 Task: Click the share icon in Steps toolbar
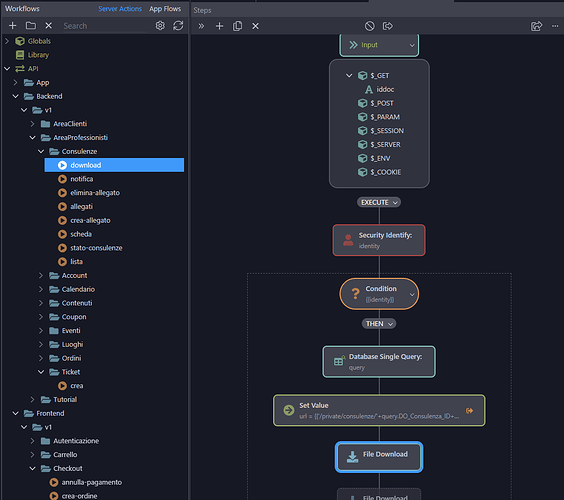point(536,26)
